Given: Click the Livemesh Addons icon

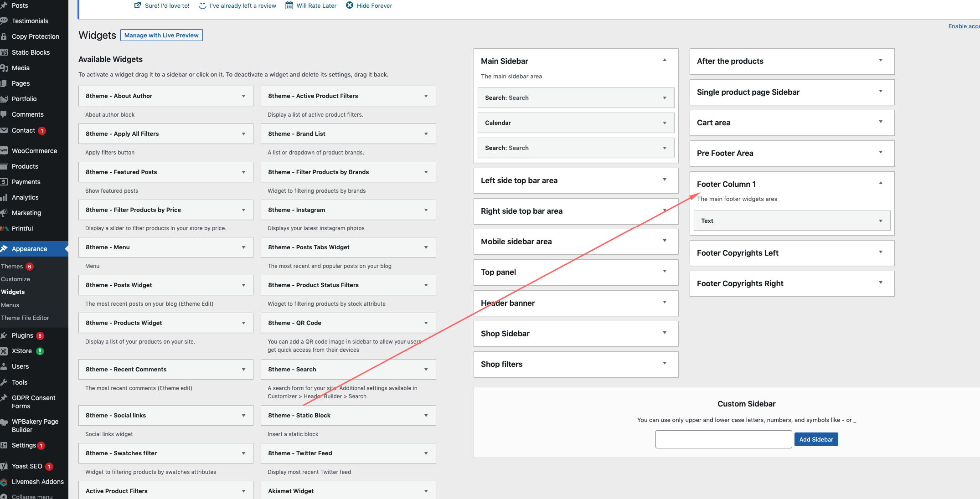Looking at the screenshot, I should (x=4, y=482).
